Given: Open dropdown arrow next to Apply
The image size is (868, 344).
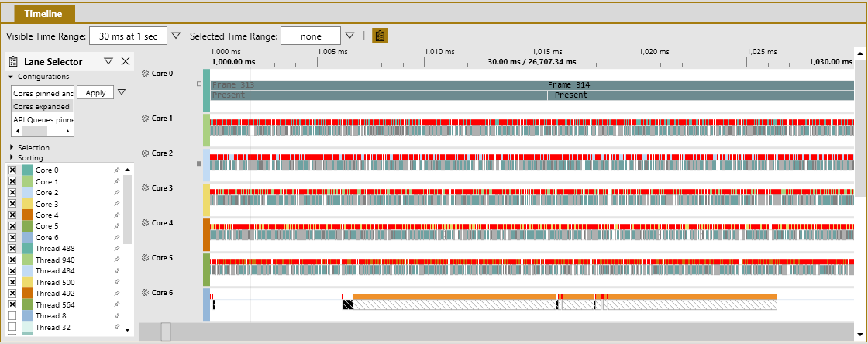Looking at the screenshot, I should tap(122, 91).
